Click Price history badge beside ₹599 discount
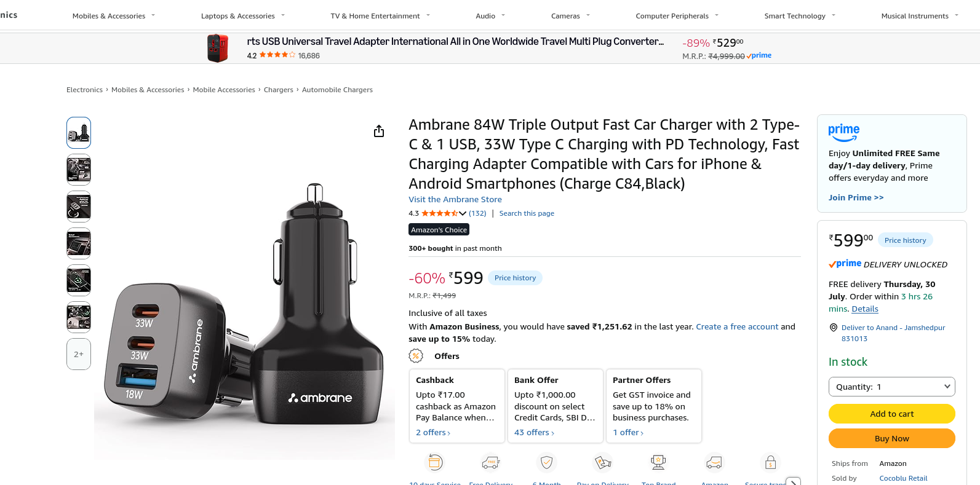This screenshot has height=485, width=980. (515, 278)
